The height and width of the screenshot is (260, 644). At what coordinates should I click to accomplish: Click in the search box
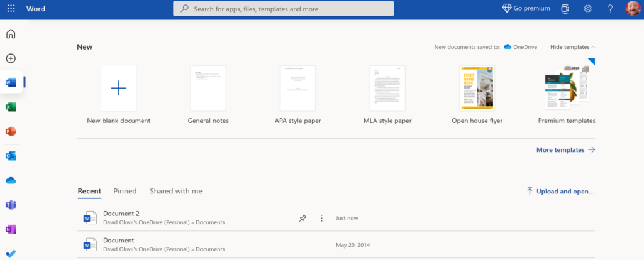(284, 9)
